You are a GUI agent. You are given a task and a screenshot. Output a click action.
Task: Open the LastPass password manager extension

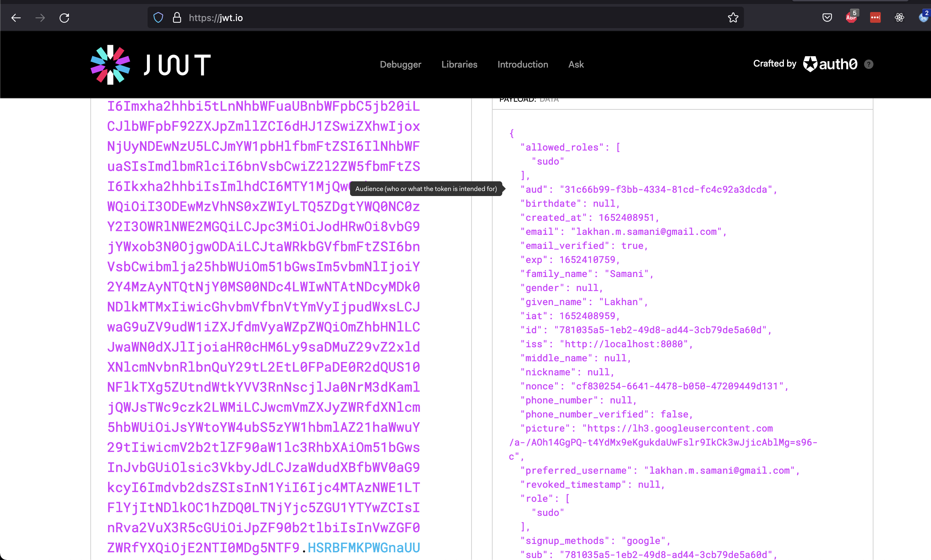click(875, 18)
